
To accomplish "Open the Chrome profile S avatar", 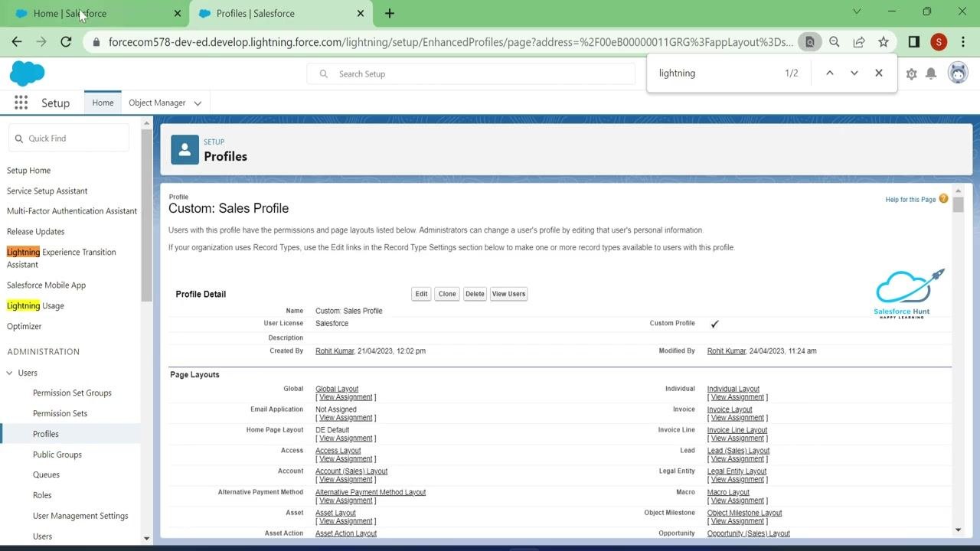I will click(x=939, y=42).
